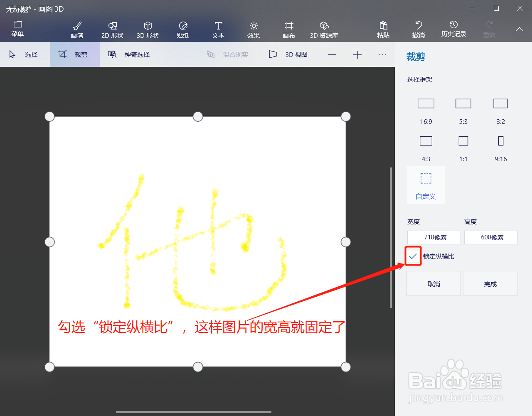Viewport: 532px width, 416px height.
Task: Choose 自定义 custom crop option
Action: pyautogui.click(x=426, y=185)
